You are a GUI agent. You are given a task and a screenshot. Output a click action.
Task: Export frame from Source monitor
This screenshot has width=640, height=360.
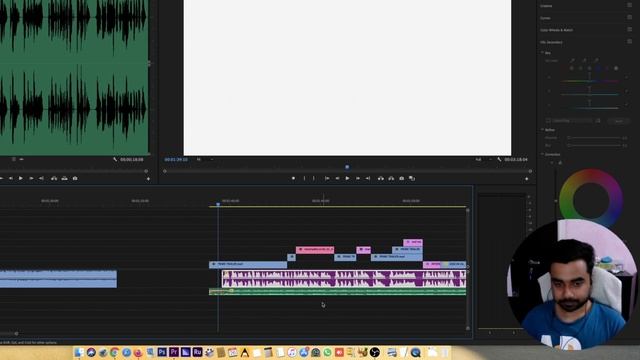click(x=75, y=178)
